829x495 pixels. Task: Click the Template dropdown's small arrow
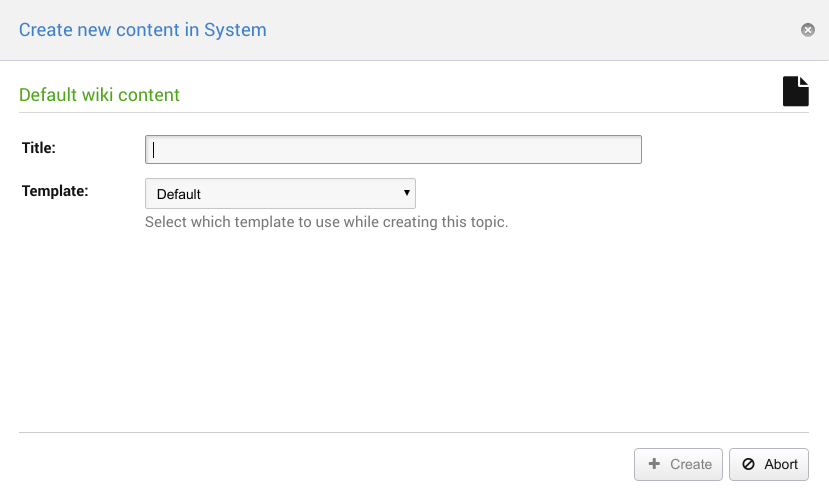point(407,192)
